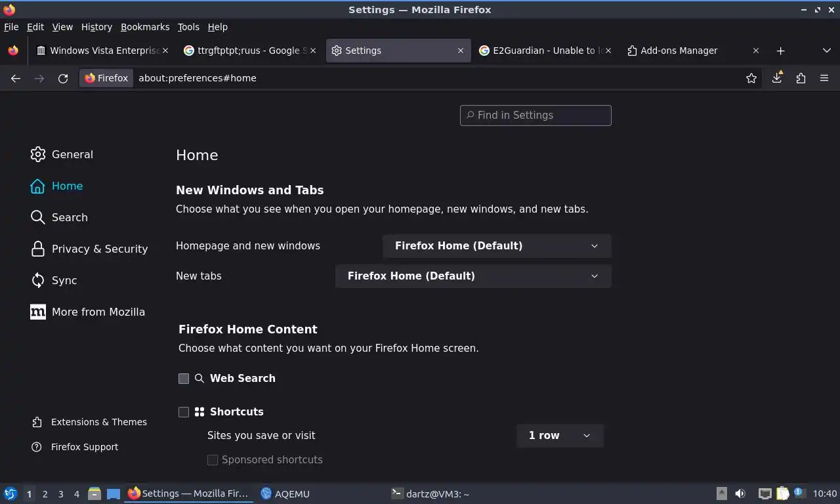
Task: Close the E2Guardian tab
Action: tap(608, 51)
